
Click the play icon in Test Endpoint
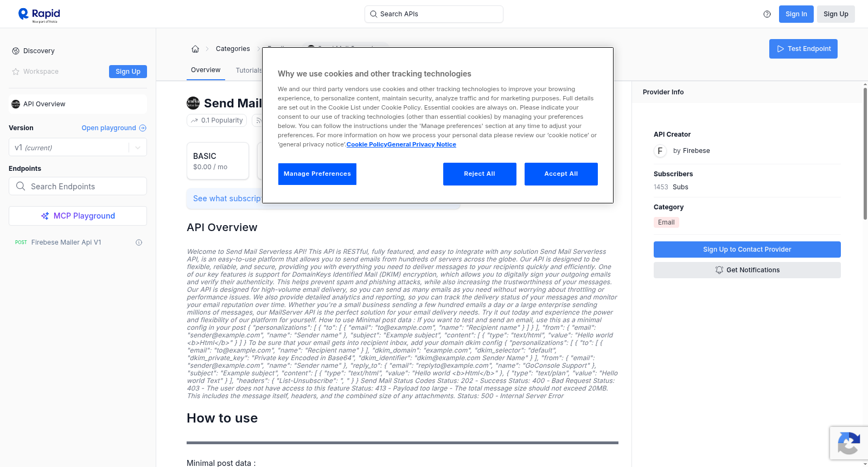click(781, 49)
